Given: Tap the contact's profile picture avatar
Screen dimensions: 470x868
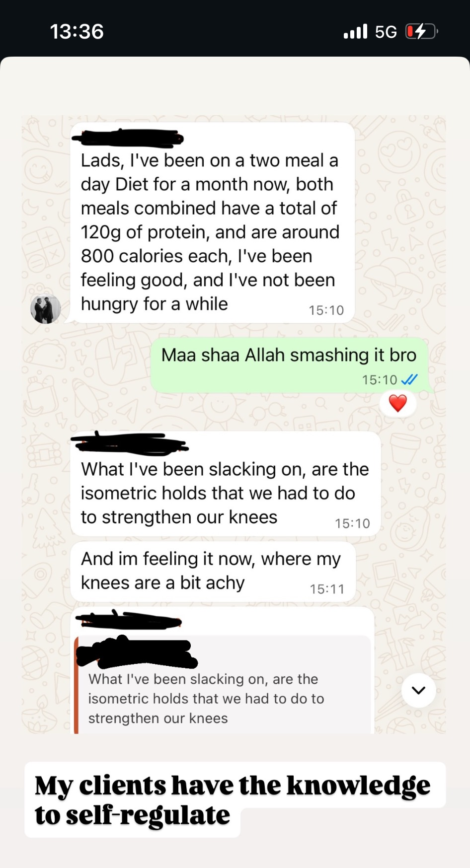Looking at the screenshot, I should (x=46, y=309).
